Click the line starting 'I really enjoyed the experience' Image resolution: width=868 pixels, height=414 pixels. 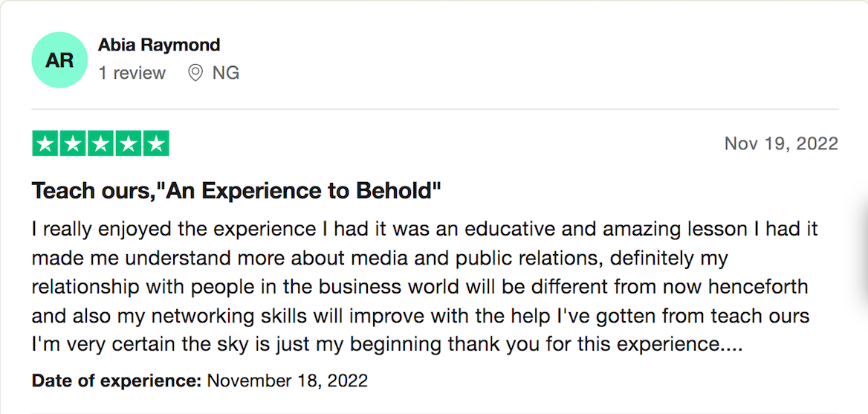point(424,229)
